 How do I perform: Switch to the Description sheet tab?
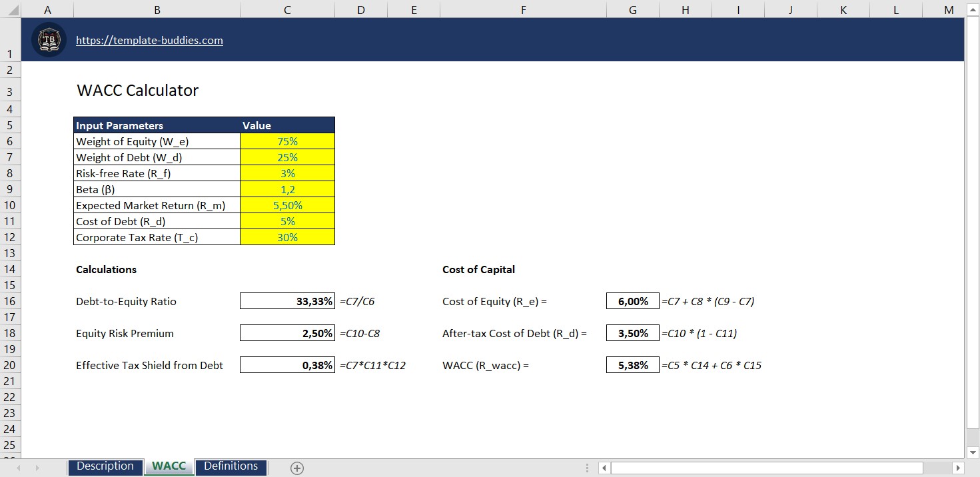(105, 466)
